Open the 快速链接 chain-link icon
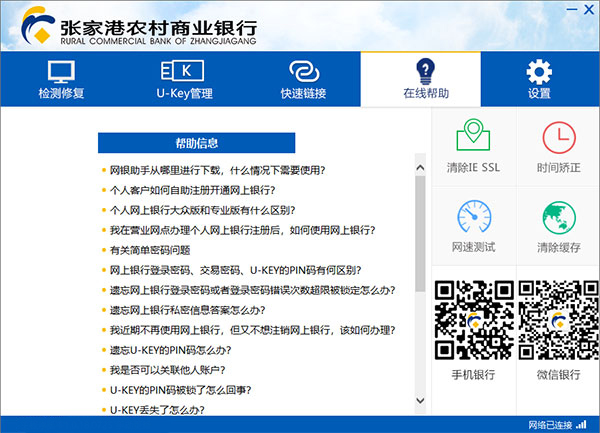Screen dimensions: 600x433 pos(304,71)
